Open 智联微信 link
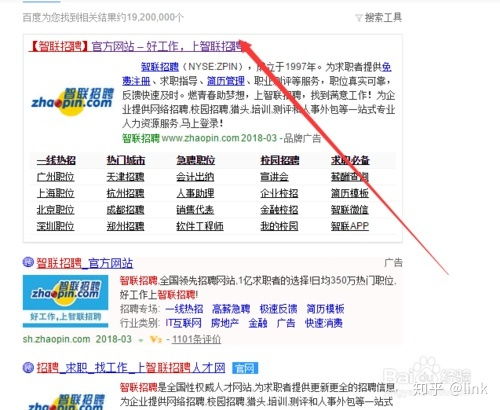Image resolution: width=500 pixels, height=410 pixels. [x=350, y=210]
